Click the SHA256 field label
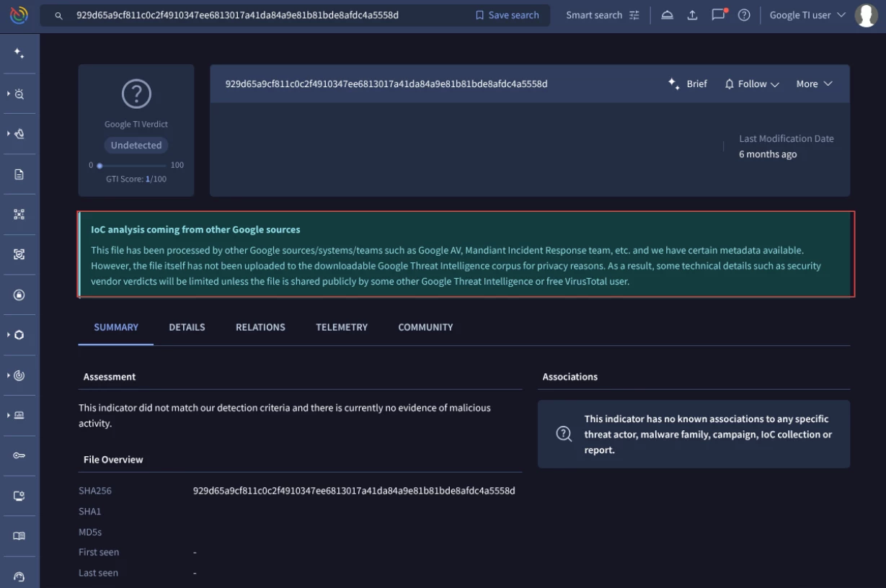 (95, 491)
